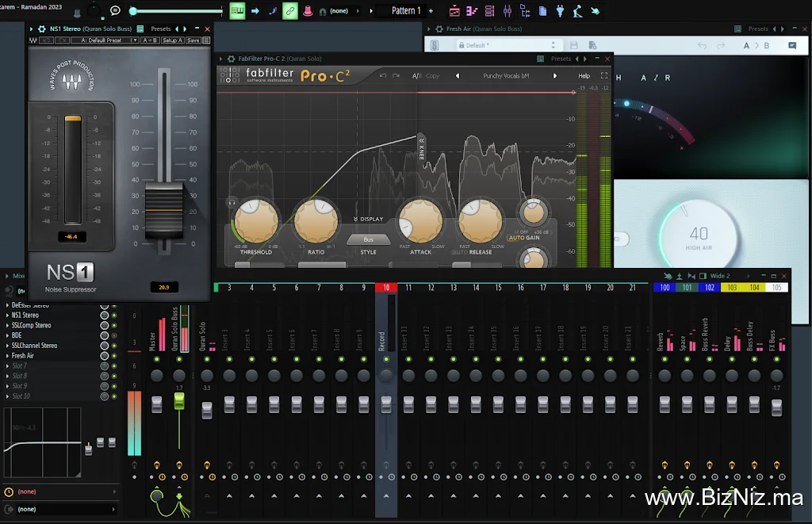Image resolution: width=812 pixels, height=524 pixels.
Task: Open the hint bar speech bubble icon
Action: pos(115,11)
